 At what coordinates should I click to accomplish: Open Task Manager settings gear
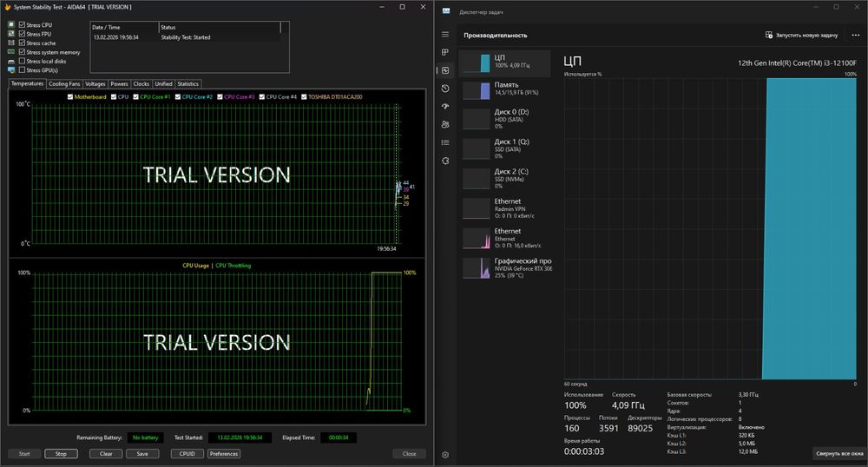tap(445, 454)
